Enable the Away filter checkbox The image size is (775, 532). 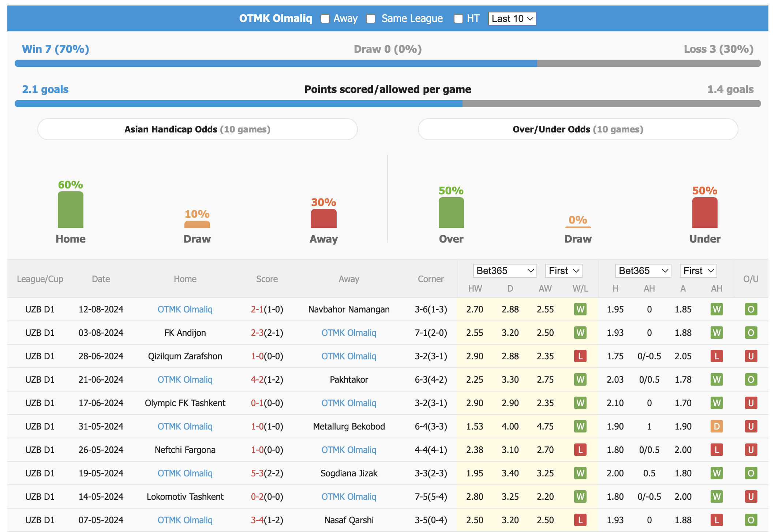click(x=325, y=19)
